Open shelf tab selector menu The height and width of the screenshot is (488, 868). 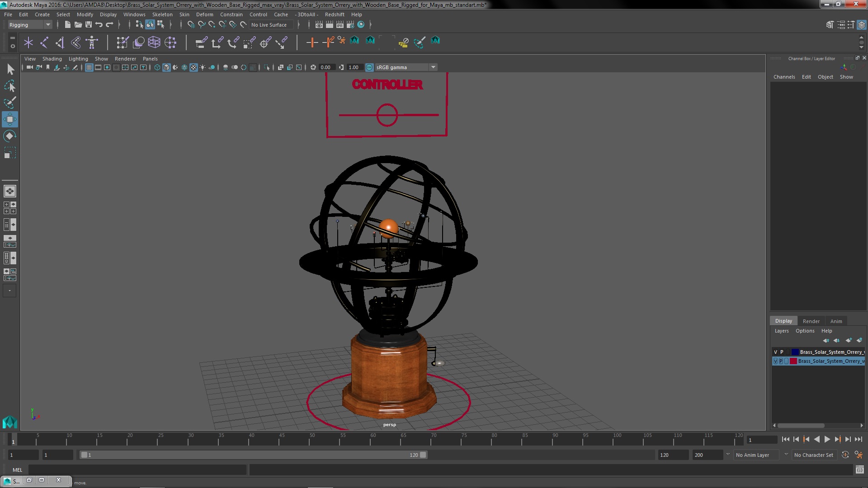(13, 38)
